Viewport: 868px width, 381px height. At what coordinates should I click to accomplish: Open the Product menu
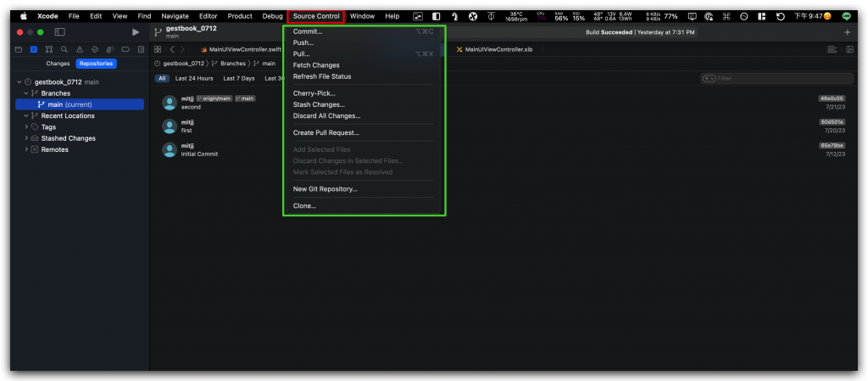point(240,16)
